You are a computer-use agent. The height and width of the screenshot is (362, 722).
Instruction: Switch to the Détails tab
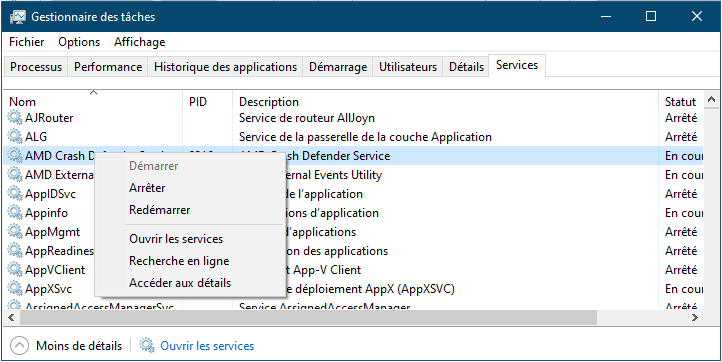click(x=466, y=67)
